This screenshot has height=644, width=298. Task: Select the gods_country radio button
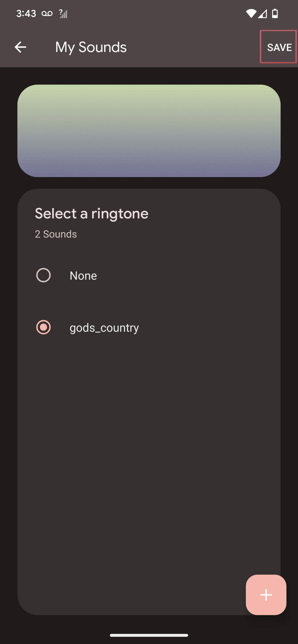(x=43, y=327)
